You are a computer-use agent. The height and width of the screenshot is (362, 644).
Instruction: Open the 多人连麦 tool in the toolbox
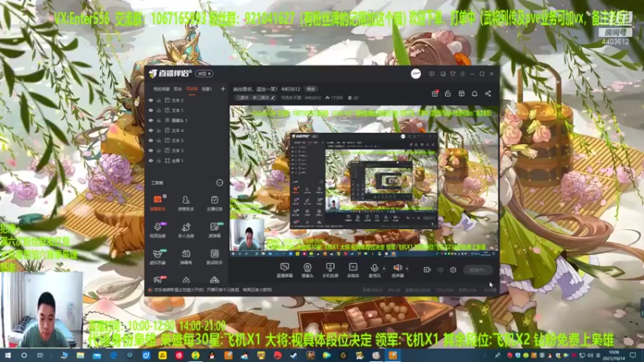[186, 230]
